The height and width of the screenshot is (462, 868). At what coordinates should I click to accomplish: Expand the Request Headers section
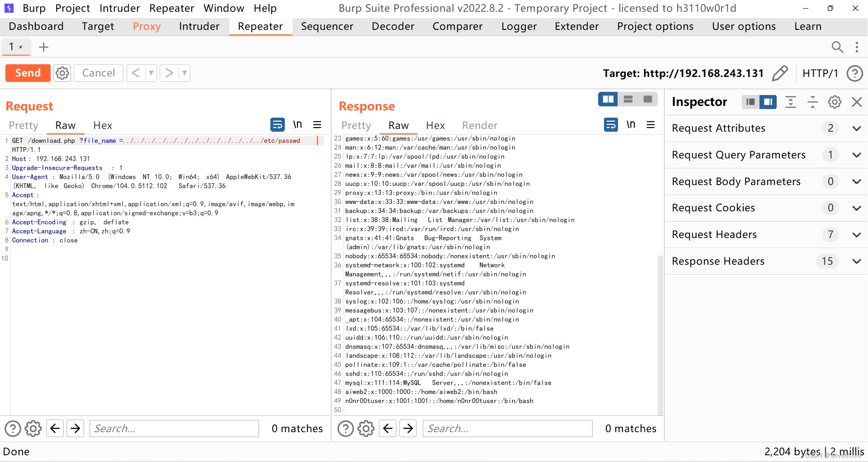(x=857, y=234)
